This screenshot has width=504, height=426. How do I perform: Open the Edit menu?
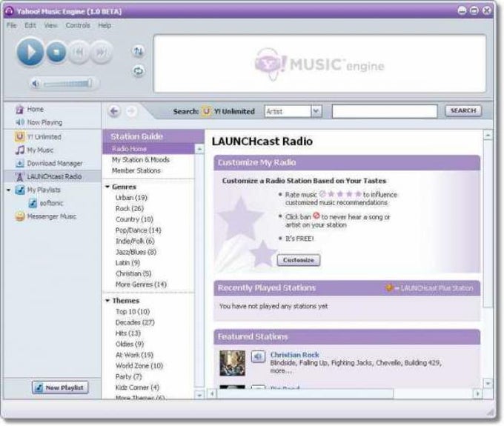(30, 25)
